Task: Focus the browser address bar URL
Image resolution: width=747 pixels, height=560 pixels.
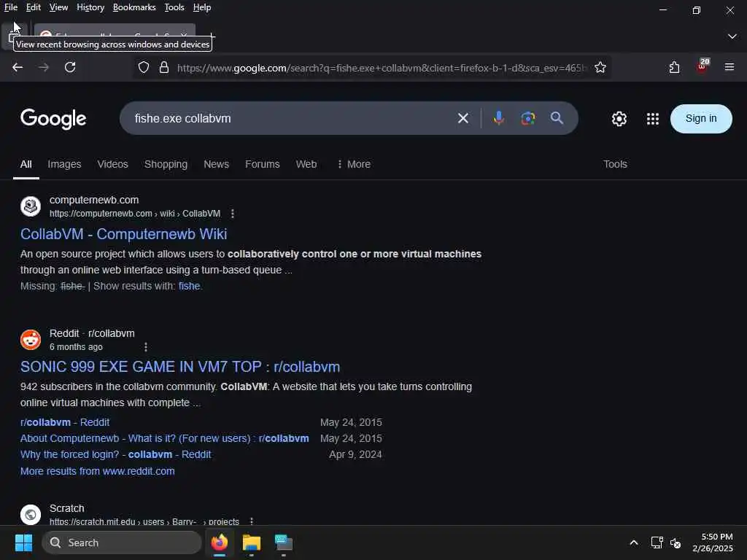Action: point(381,68)
